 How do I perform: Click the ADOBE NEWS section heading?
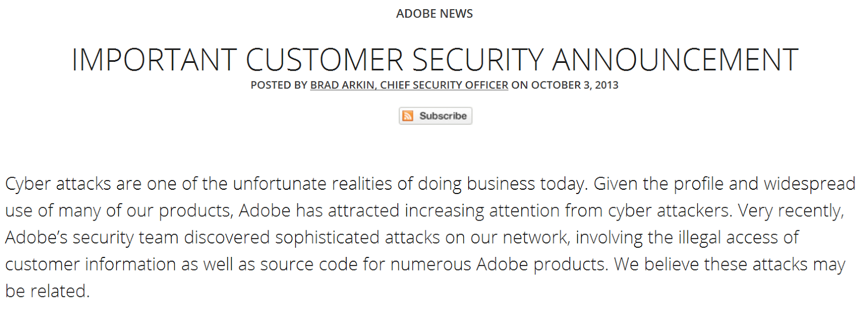tap(435, 14)
